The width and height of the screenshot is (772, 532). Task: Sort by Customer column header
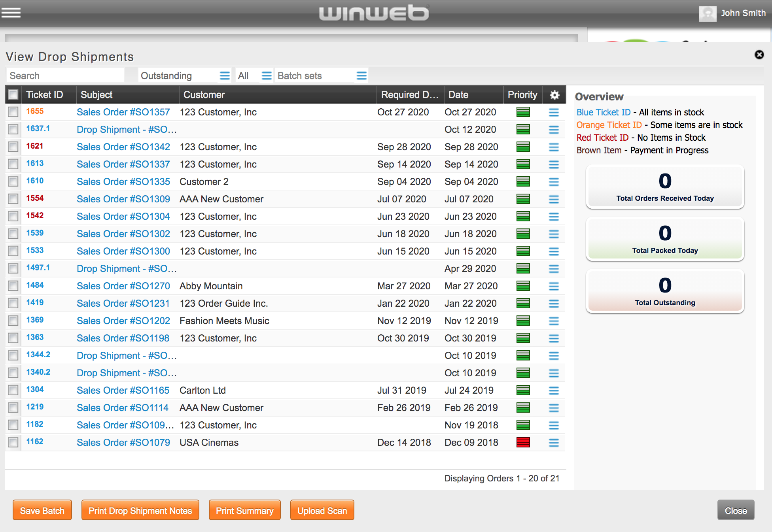tap(204, 95)
